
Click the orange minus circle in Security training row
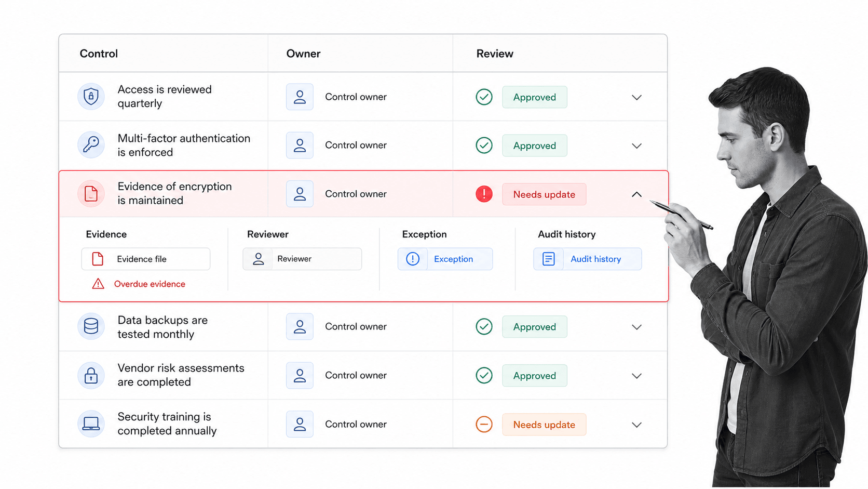click(x=484, y=425)
